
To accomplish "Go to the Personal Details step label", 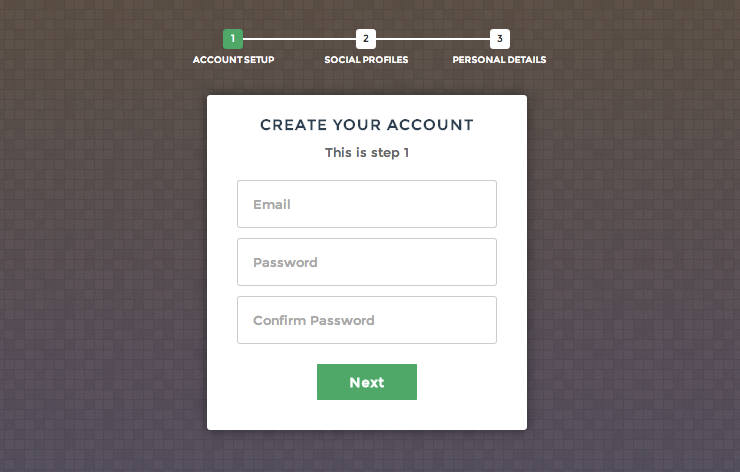I will click(x=499, y=60).
